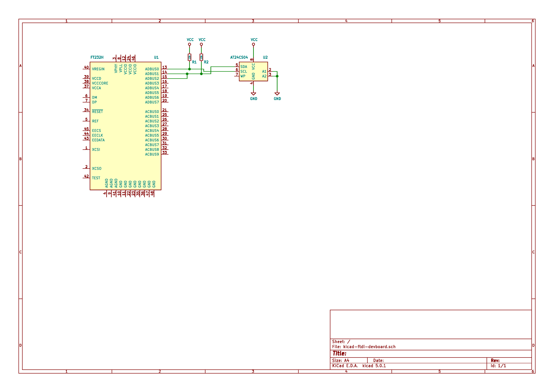
Task: Click the WP pin 7 of U2
Action: [237, 76]
